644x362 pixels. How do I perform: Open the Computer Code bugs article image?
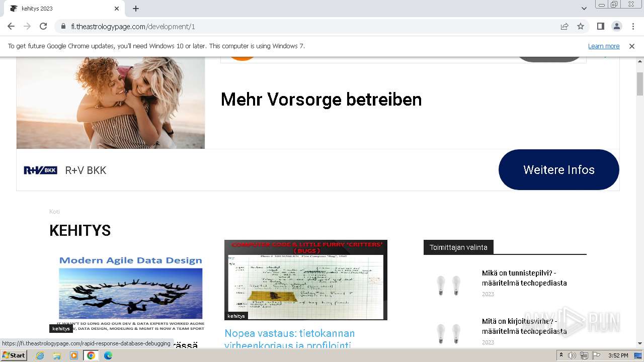pyautogui.click(x=306, y=280)
